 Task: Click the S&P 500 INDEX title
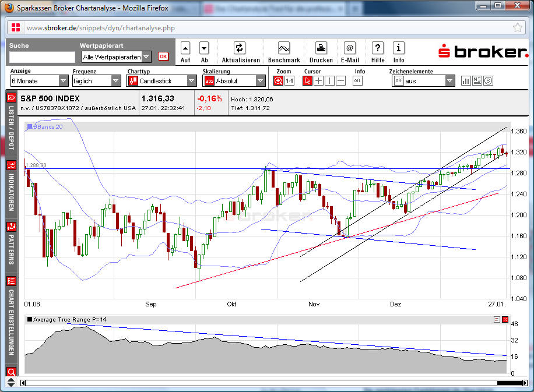[50, 98]
